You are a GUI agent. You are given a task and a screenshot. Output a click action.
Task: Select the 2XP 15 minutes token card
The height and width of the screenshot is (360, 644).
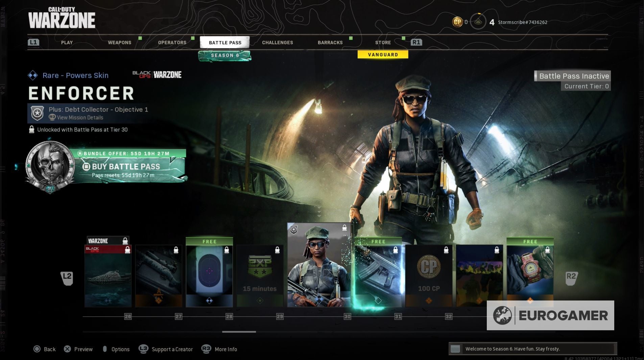pyautogui.click(x=260, y=276)
